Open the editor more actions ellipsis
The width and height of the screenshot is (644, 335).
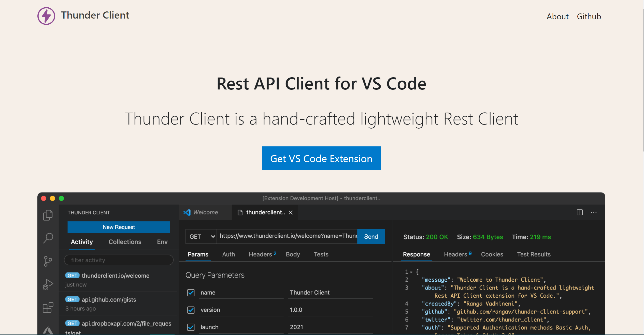[x=594, y=212]
